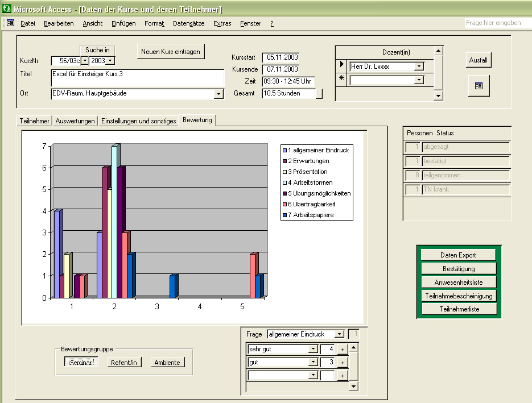532x403 pixels.
Task: Click the Gesamt field 10,5 Stunden
Action: tap(289, 93)
